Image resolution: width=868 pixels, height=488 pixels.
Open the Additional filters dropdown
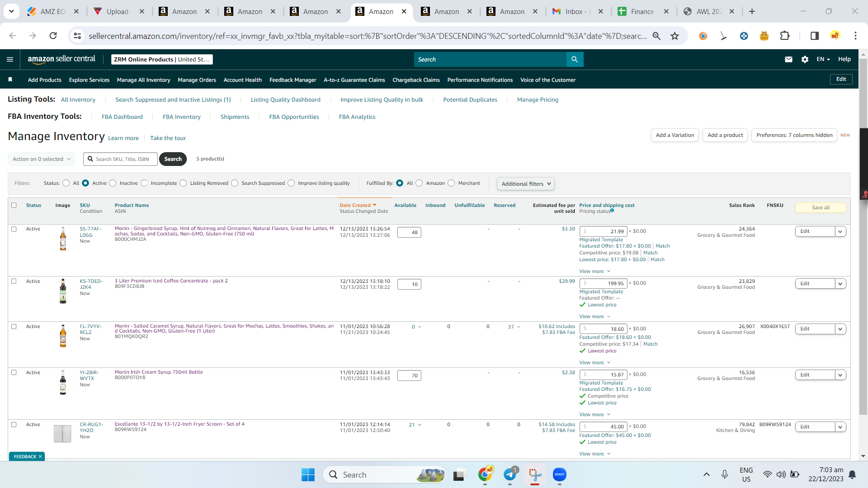point(526,183)
